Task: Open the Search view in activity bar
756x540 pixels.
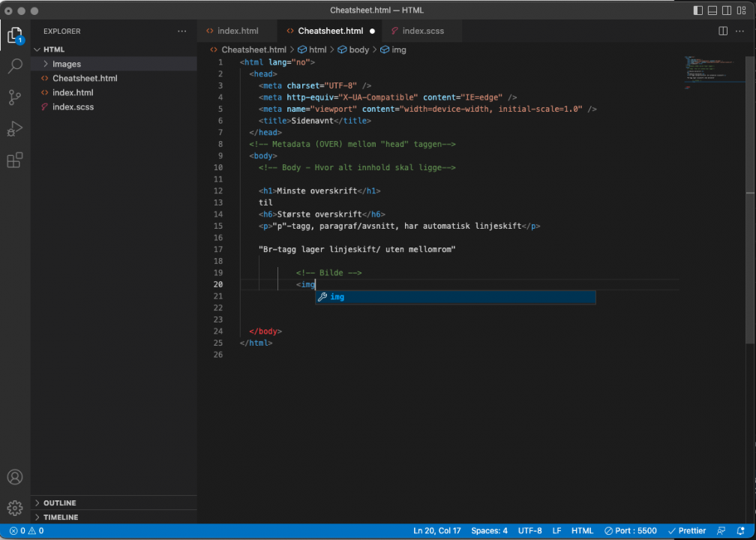Action: click(15, 67)
